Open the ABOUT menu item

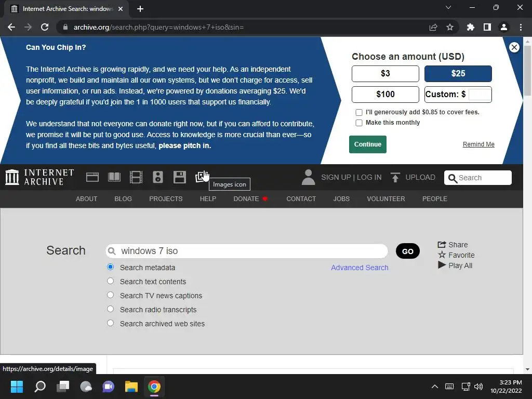(87, 199)
